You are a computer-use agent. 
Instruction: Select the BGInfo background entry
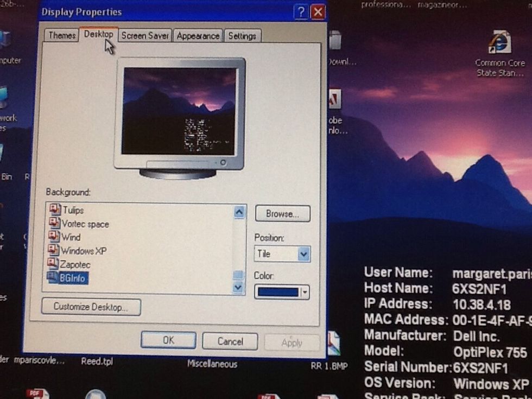[73, 278]
